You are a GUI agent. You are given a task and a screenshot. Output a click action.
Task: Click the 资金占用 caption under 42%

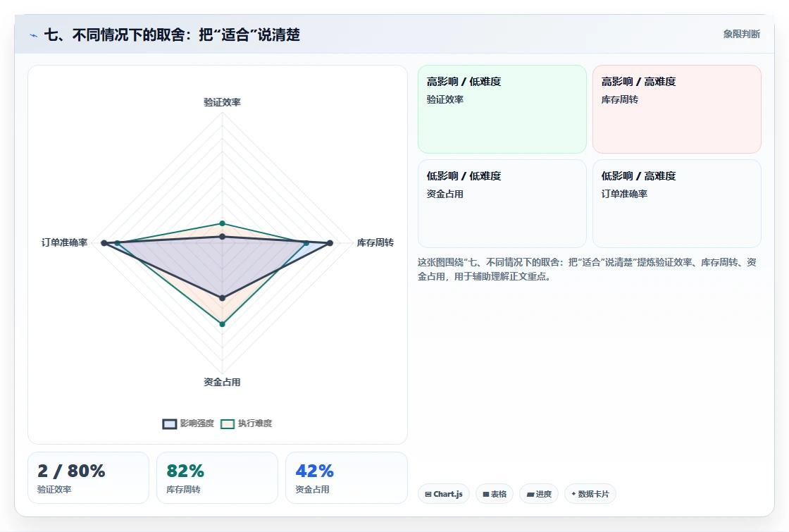(x=312, y=489)
